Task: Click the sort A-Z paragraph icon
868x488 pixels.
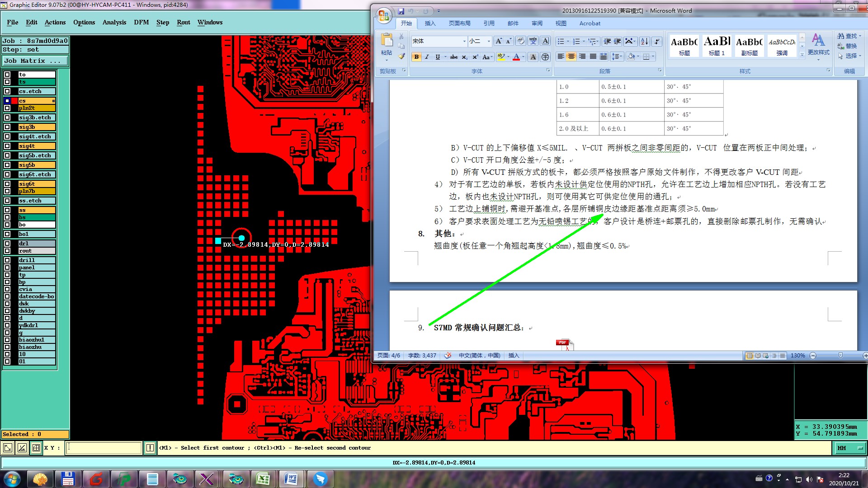Action: tap(645, 42)
